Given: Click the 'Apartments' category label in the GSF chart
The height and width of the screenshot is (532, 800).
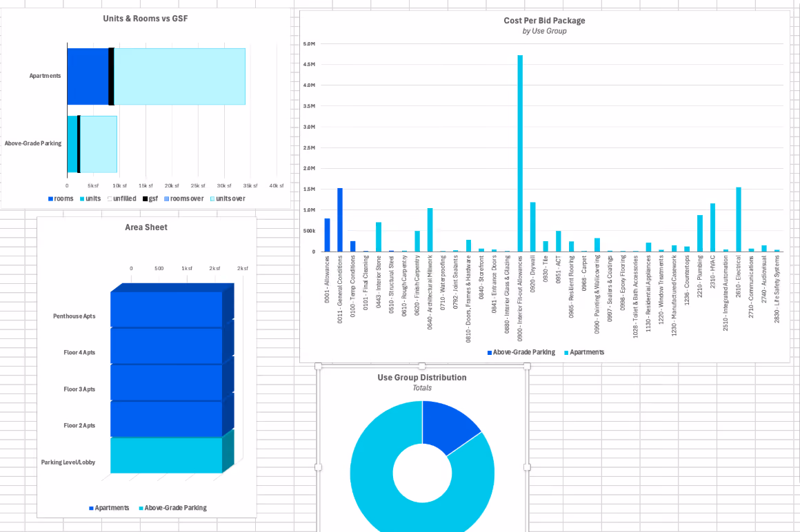Looking at the screenshot, I should point(45,76).
